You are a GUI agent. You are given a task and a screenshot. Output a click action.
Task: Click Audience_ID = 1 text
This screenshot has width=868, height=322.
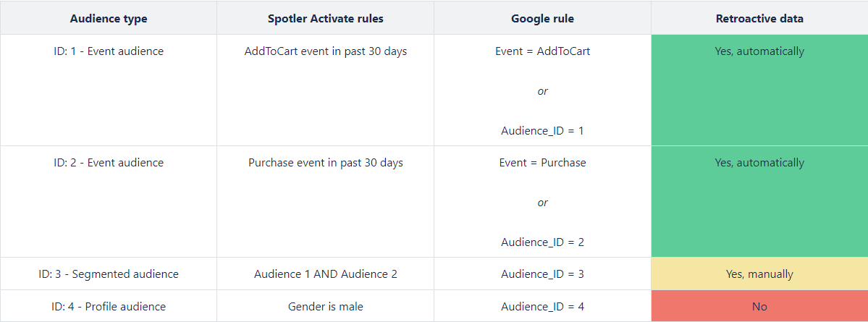(x=542, y=131)
